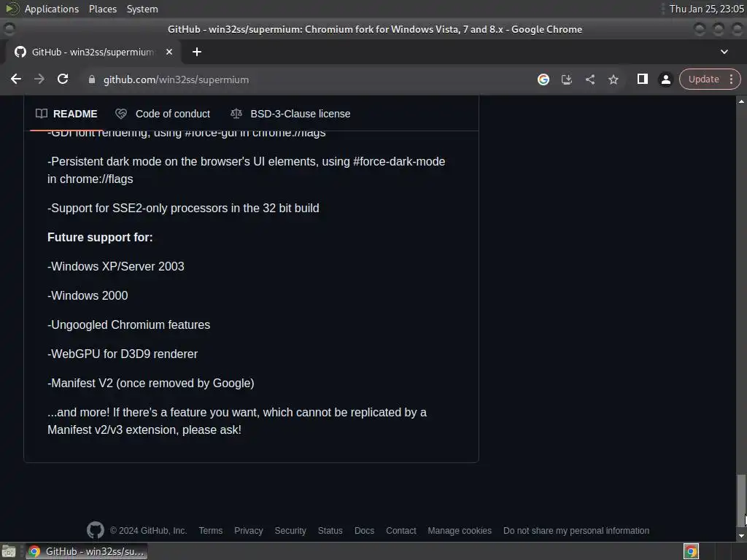Click the GitHub logo in the footer
The height and width of the screenshot is (560, 747).
(96, 530)
